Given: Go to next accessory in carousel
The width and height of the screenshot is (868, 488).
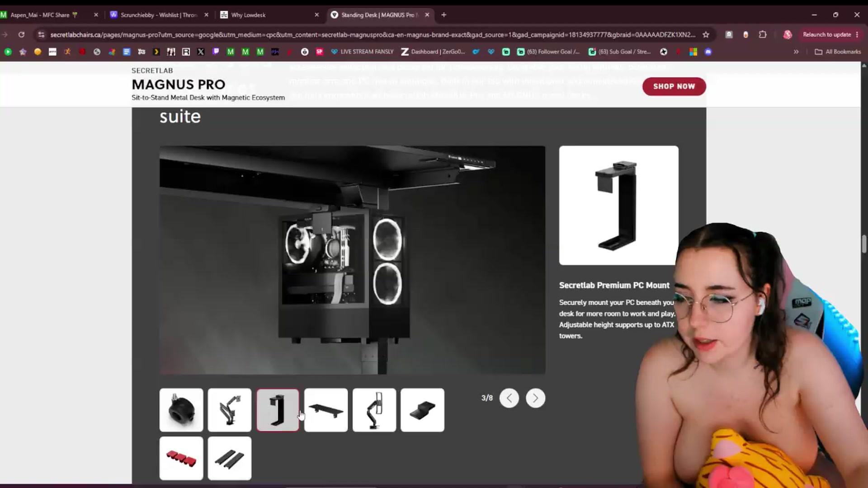Looking at the screenshot, I should (535, 398).
